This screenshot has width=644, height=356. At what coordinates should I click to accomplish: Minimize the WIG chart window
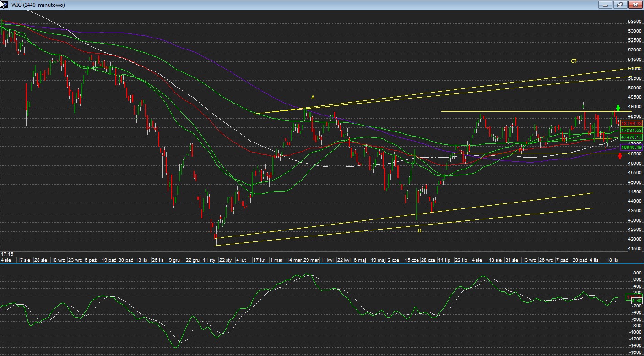click(x=605, y=5)
